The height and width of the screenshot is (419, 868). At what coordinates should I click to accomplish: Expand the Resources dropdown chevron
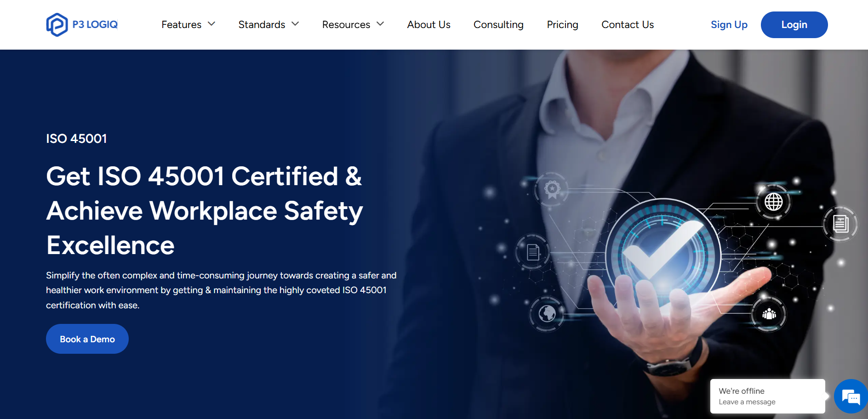pyautogui.click(x=380, y=24)
